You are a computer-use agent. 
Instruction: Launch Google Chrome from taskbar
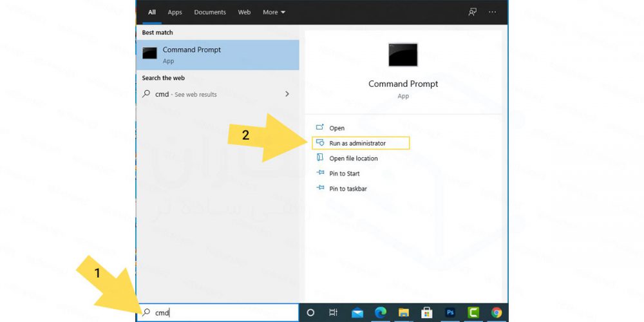(x=497, y=313)
